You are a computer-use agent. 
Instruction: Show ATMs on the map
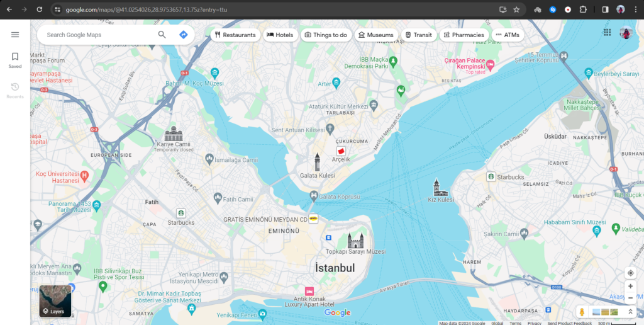508,35
